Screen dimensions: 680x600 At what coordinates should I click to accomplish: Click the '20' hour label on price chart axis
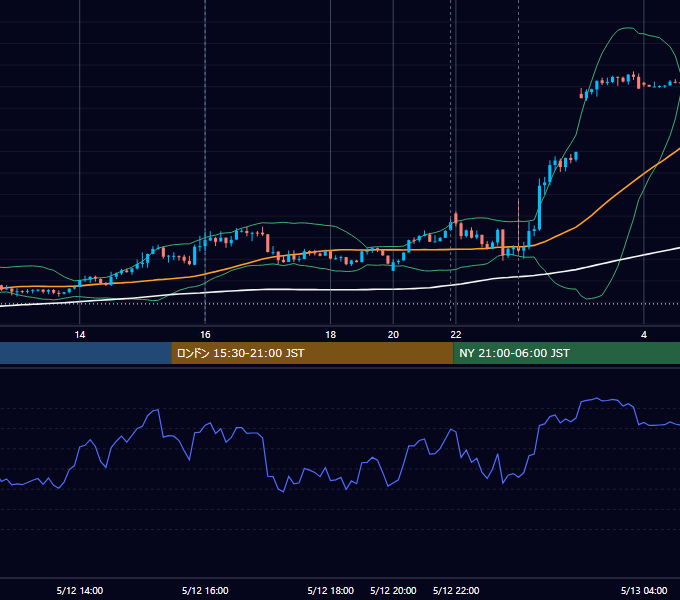[393, 335]
